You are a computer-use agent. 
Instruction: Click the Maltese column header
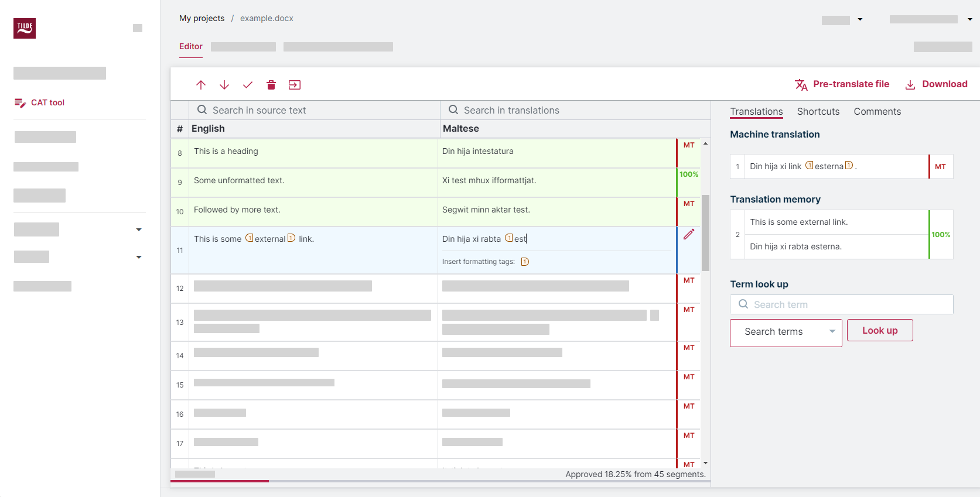pyautogui.click(x=461, y=129)
